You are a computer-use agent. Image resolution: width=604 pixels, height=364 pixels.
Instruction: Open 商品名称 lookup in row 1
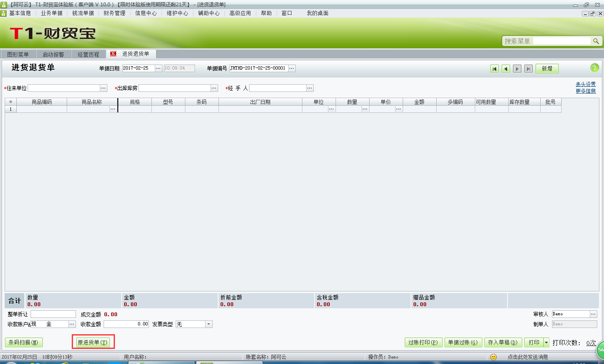113,109
